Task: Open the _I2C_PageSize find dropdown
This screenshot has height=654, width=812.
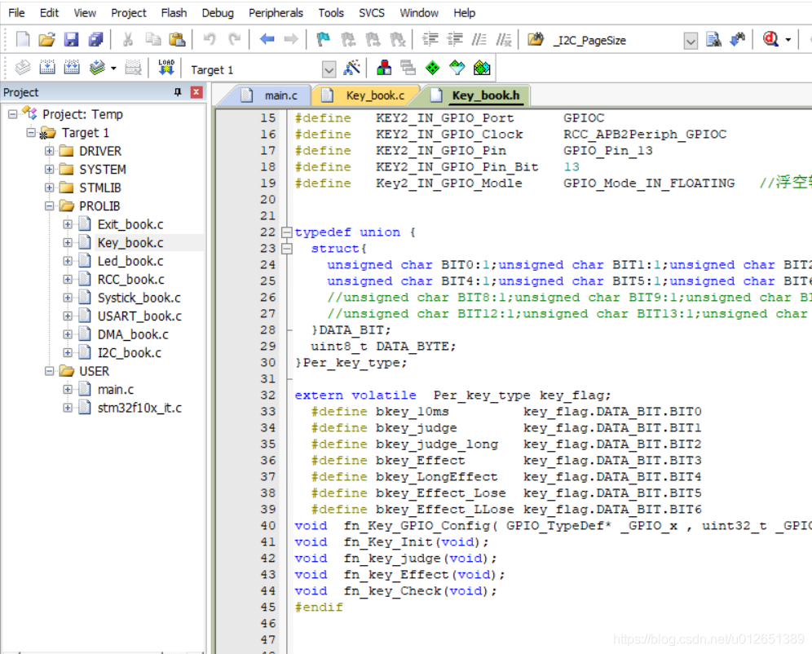Action: click(x=691, y=41)
